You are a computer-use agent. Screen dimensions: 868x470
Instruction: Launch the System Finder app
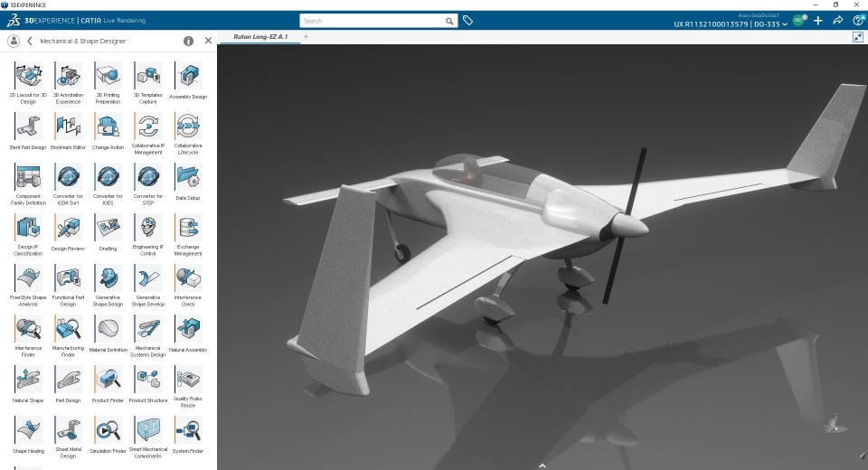(188, 430)
